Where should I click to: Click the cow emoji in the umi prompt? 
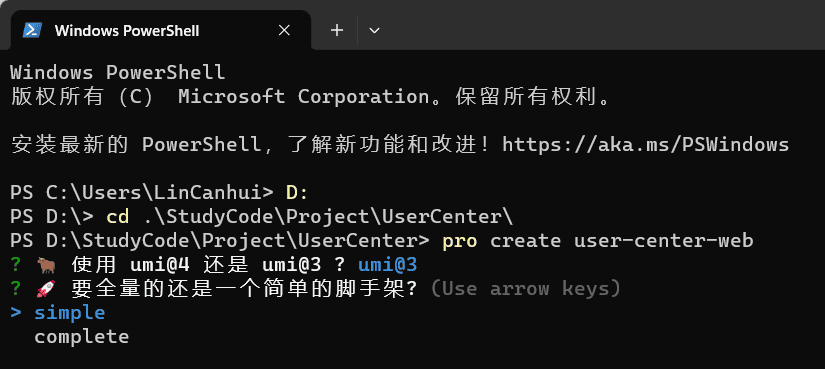[46, 265]
